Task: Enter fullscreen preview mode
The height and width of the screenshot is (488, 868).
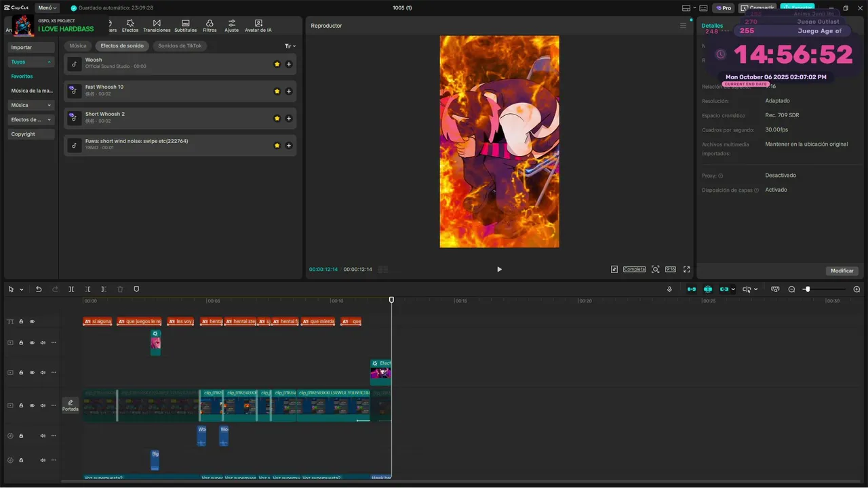Action: (686, 269)
